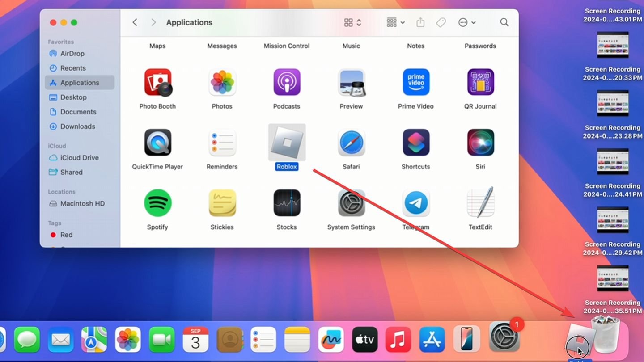Select System Settings in Applications folder
This screenshot has width=644, height=362.
pyautogui.click(x=351, y=203)
